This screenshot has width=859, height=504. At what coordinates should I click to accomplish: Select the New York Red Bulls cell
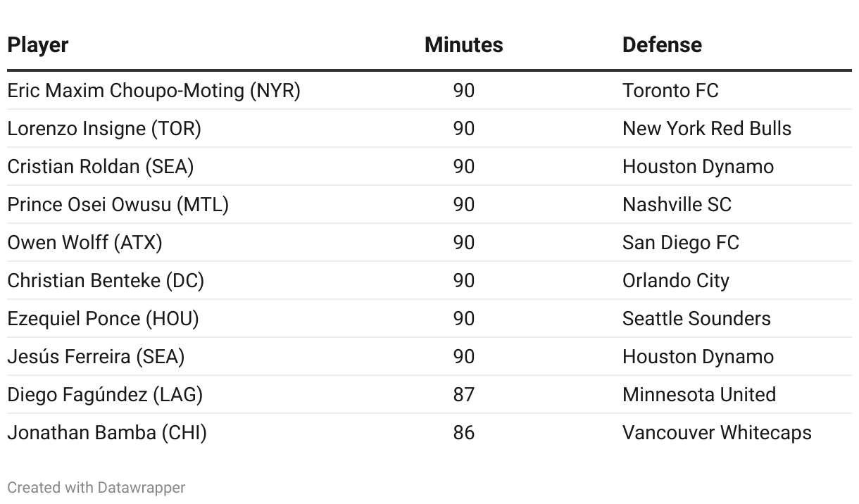point(706,129)
